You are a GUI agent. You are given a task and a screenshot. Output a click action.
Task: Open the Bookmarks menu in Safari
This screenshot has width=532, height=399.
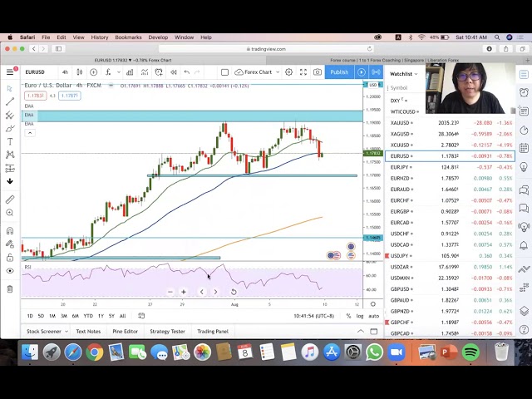pyautogui.click(x=128, y=37)
